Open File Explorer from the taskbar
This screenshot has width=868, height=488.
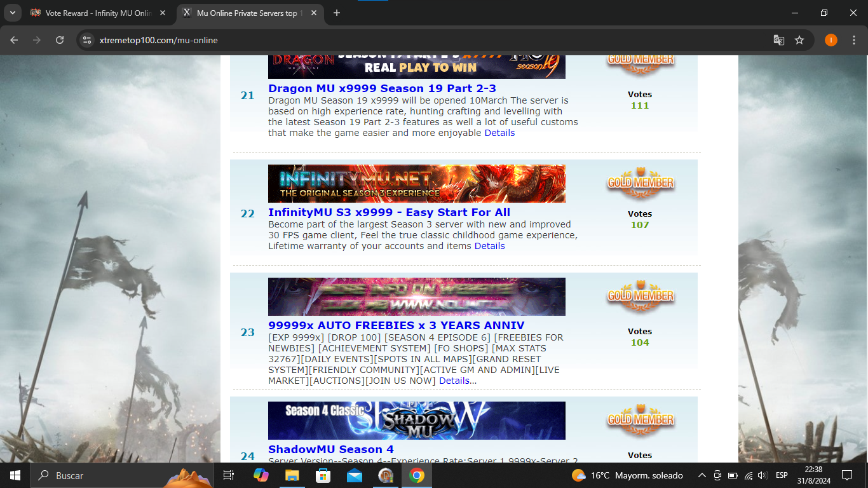pos(292,475)
